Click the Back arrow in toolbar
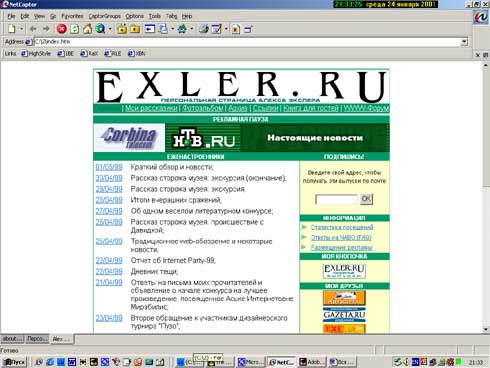The height and width of the screenshot is (368, 490). [33, 29]
